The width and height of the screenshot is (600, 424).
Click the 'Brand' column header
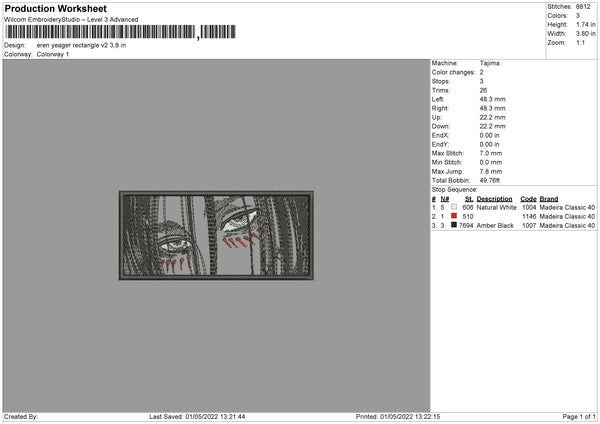pos(549,199)
